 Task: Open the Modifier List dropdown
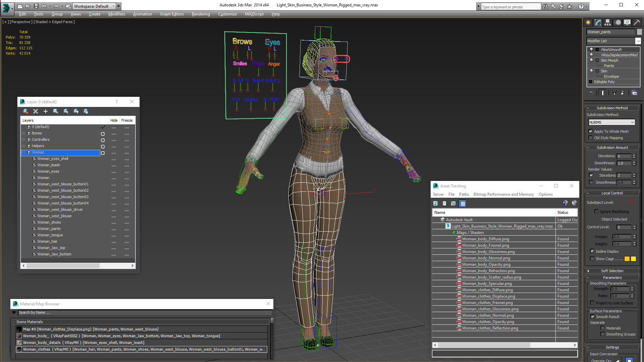(x=638, y=41)
